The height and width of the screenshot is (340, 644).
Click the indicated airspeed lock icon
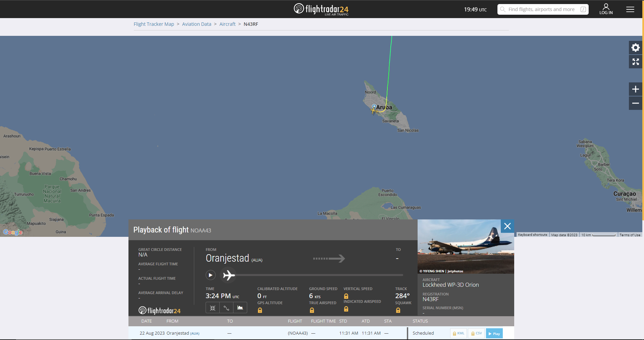pos(346,309)
